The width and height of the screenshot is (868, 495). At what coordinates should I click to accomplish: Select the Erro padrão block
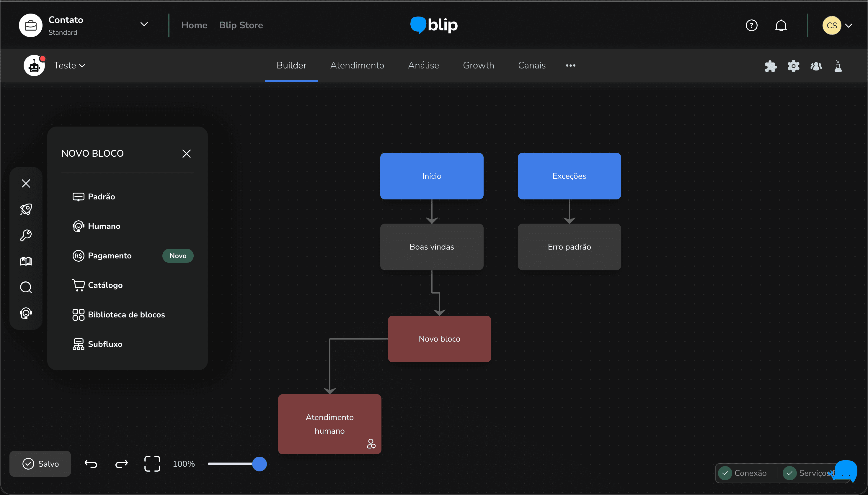pos(569,247)
